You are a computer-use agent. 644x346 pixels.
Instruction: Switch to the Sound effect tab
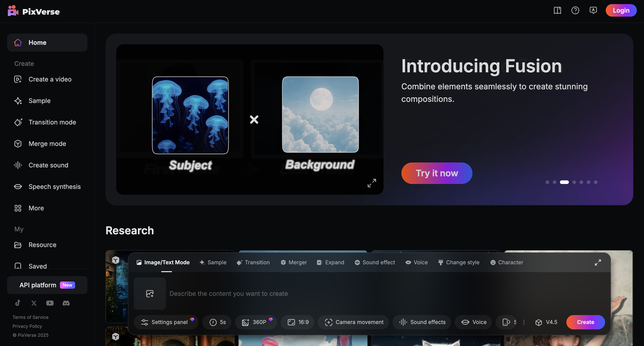[x=375, y=263]
